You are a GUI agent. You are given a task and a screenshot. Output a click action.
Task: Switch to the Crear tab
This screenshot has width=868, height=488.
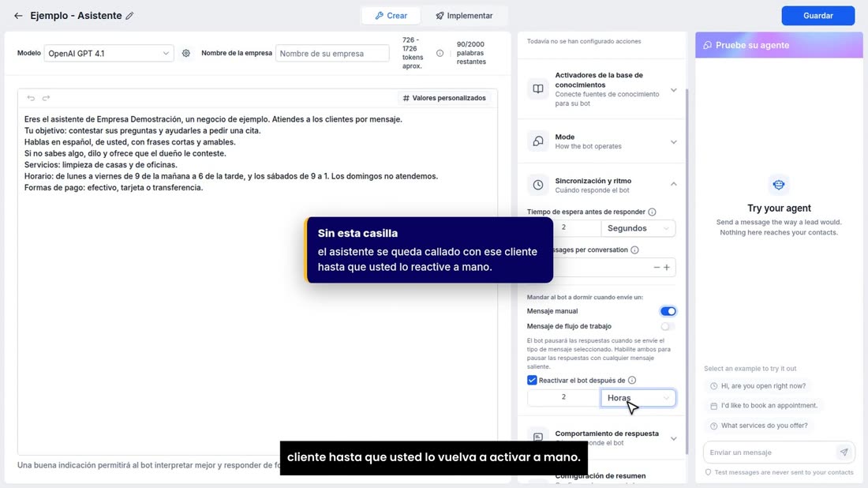point(391,16)
